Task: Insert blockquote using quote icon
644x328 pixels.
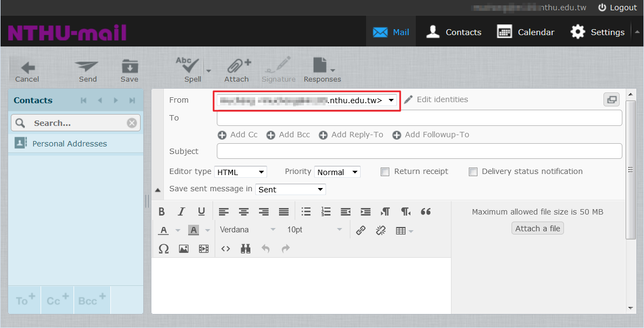Action: tap(426, 212)
